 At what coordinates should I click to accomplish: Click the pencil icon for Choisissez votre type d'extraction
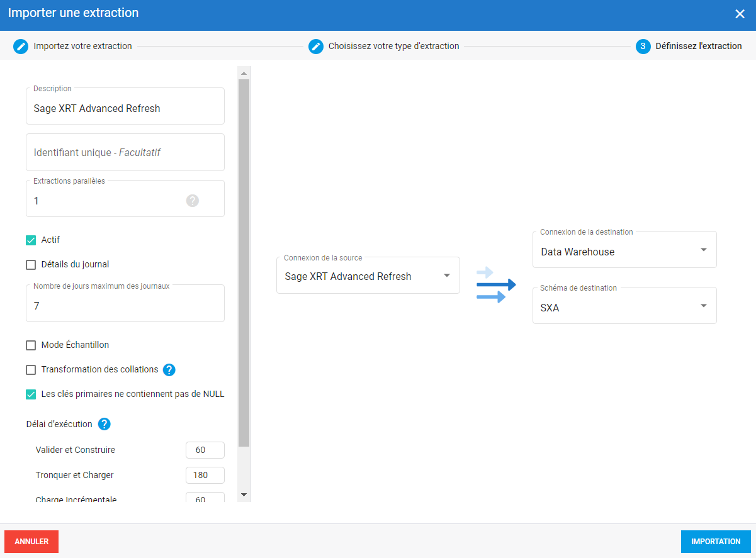(x=316, y=46)
